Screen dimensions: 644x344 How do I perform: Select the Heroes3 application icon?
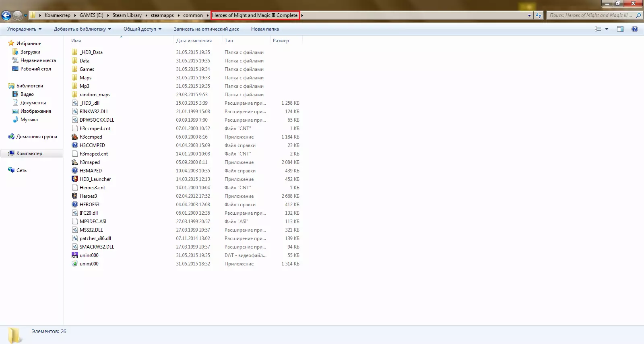(x=75, y=196)
